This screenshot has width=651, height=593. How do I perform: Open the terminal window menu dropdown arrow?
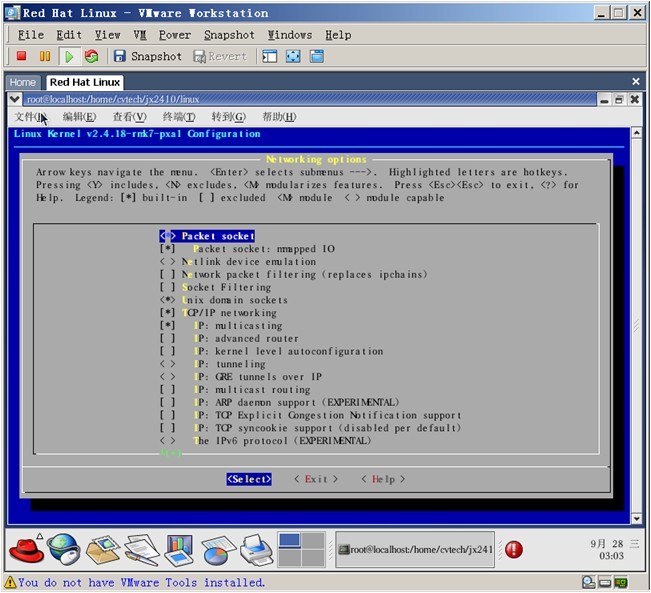[x=14, y=99]
